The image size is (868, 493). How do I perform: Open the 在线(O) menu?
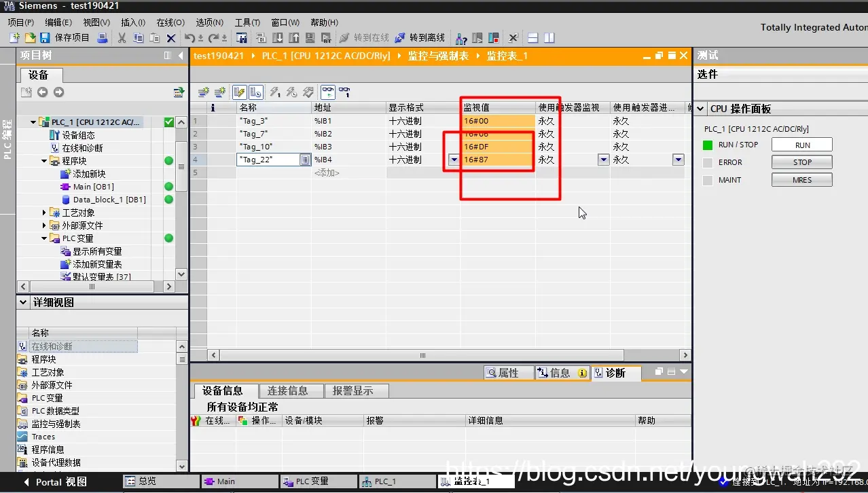(170, 22)
